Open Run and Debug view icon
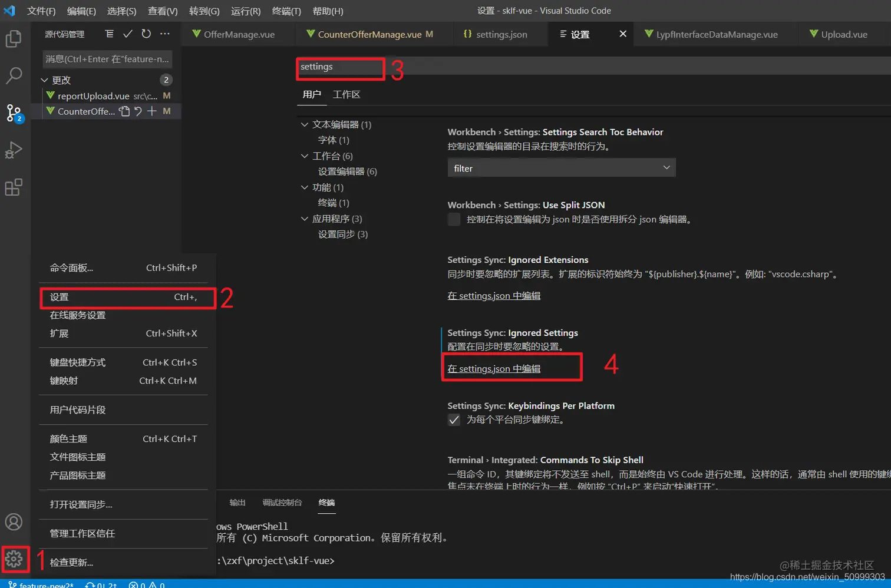Viewport: 891px width, 588px height. pyautogui.click(x=14, y=150)
